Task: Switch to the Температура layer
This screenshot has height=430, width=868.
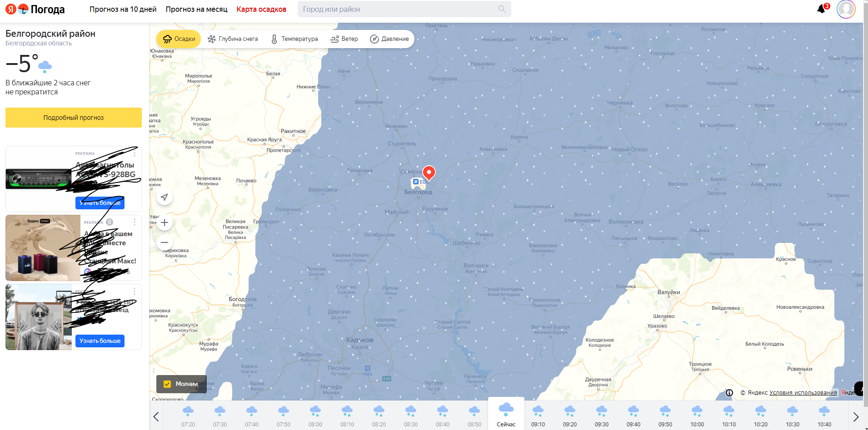Action: coord(294,39)
